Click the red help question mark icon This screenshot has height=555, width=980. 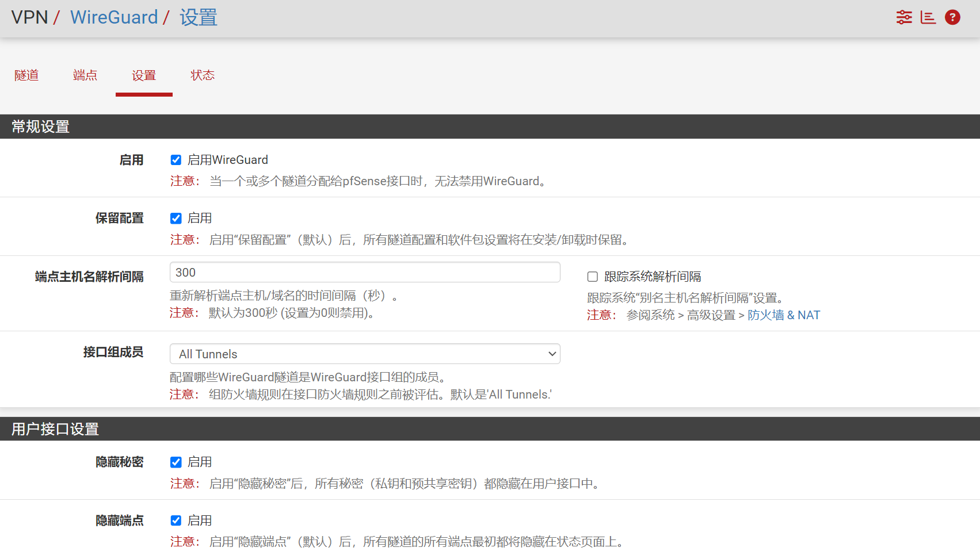(952, 17)
